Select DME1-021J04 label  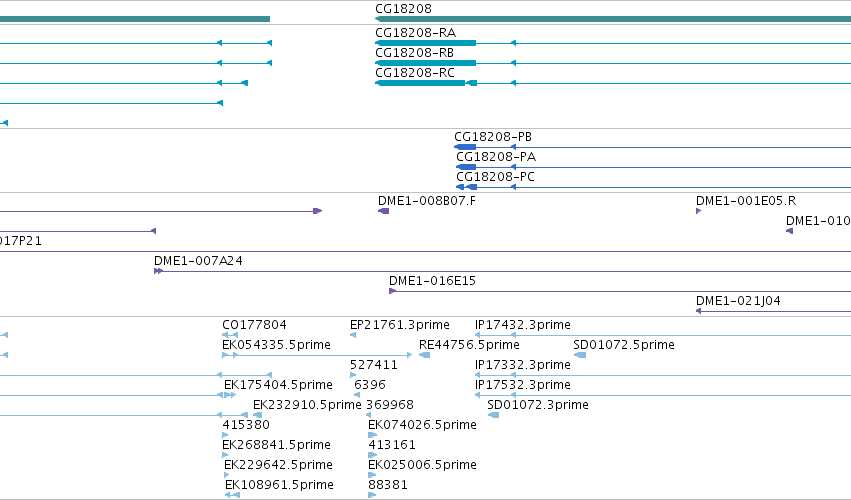738,301
